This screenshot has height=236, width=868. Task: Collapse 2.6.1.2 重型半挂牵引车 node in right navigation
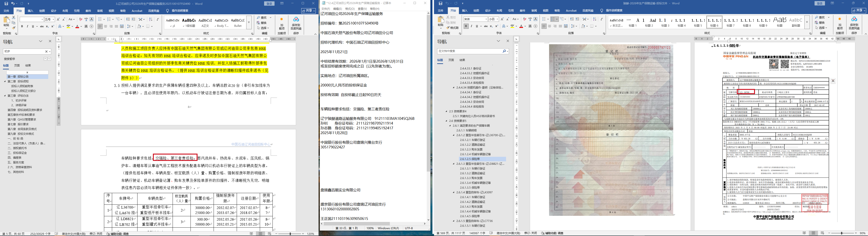(x=453, y=135)
